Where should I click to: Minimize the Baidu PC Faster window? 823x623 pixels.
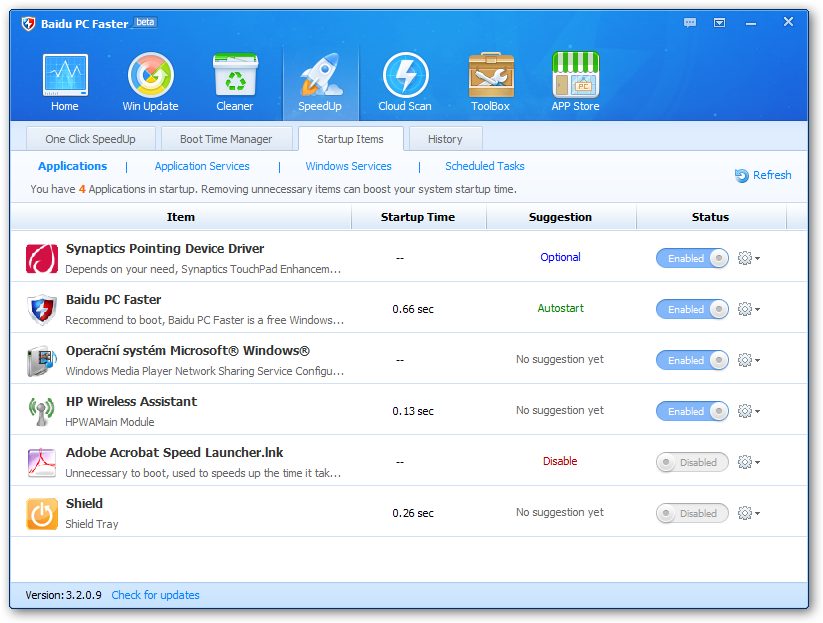click(x=751, y=24)
